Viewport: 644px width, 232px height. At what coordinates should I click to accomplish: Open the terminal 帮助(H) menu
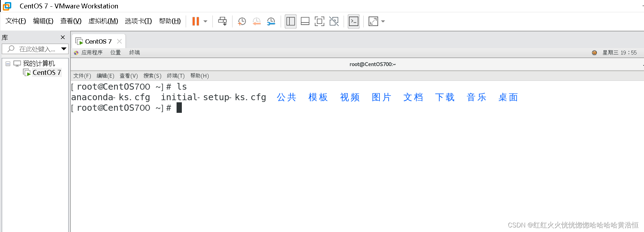[199, 76]
